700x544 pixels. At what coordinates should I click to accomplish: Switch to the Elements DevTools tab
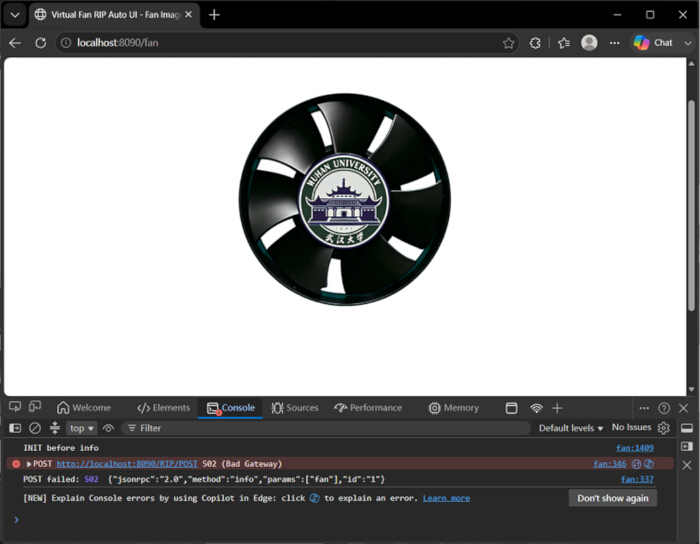point(163,408)
